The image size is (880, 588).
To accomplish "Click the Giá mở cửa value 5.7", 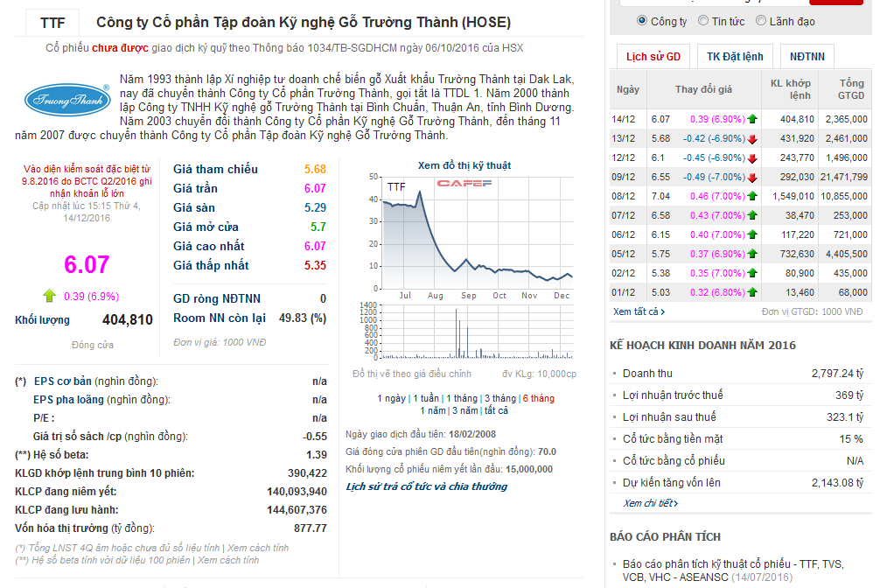I will [318, 227].
